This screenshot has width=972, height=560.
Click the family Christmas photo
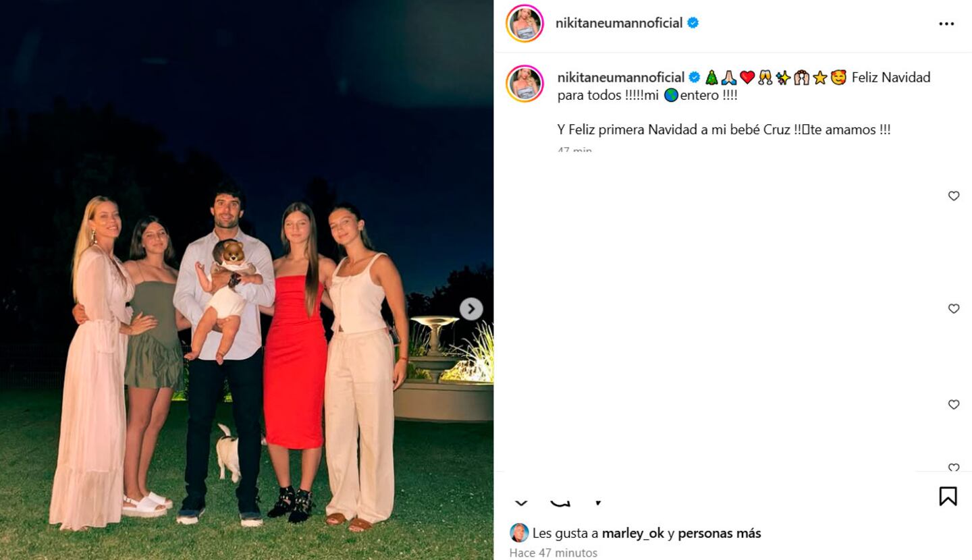coord(246,280)
